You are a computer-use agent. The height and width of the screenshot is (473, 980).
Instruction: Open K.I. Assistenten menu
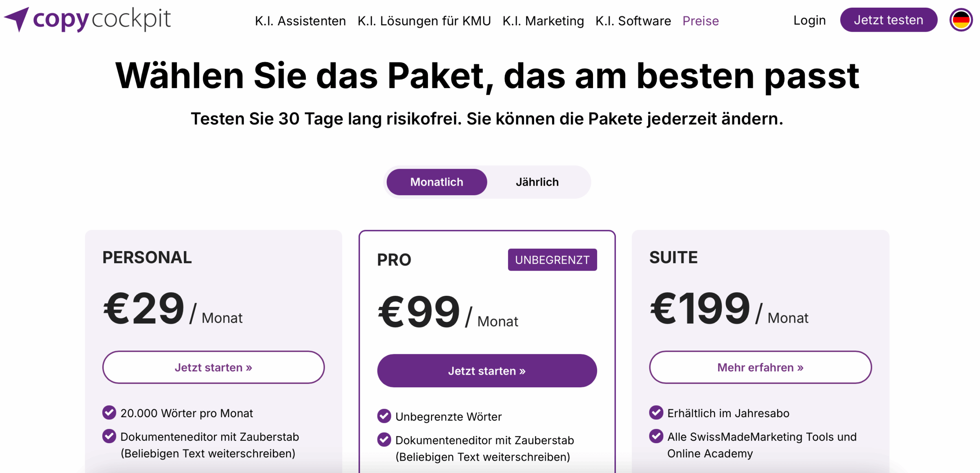click(x=300, y=21)
